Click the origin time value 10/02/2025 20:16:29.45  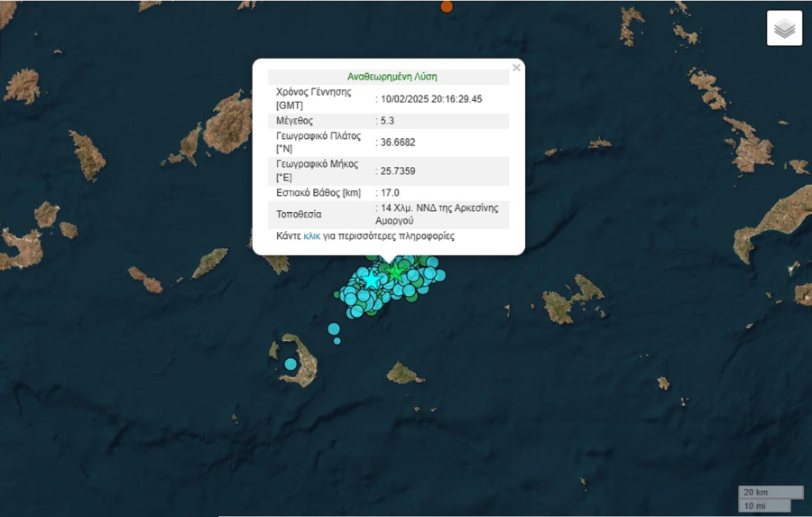click(x=431, y=99)
